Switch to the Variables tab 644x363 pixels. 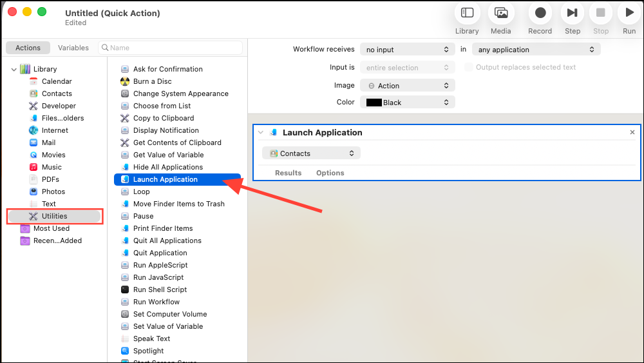tap(73, 48)
